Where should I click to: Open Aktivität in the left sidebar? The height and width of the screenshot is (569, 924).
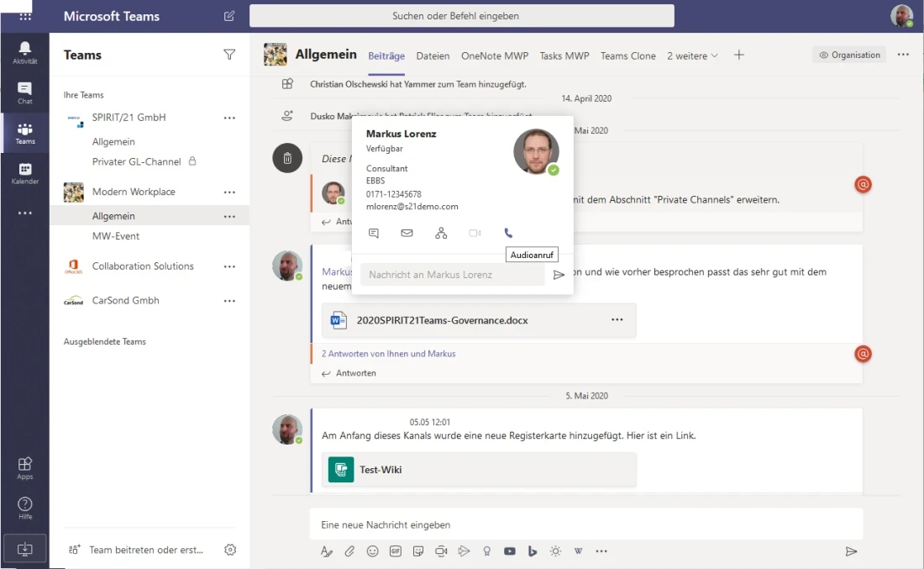pos(25,52)
